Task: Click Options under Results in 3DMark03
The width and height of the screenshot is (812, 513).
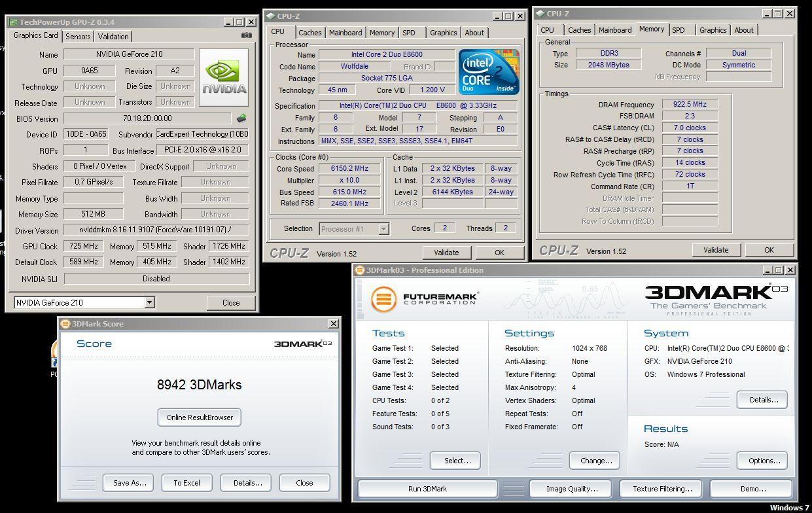Action: click(762, 461)
